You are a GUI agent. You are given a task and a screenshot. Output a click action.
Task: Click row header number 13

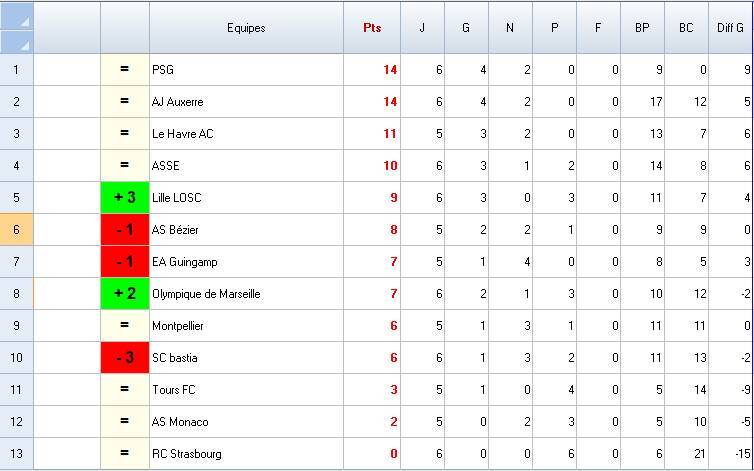tap(17, 454)
